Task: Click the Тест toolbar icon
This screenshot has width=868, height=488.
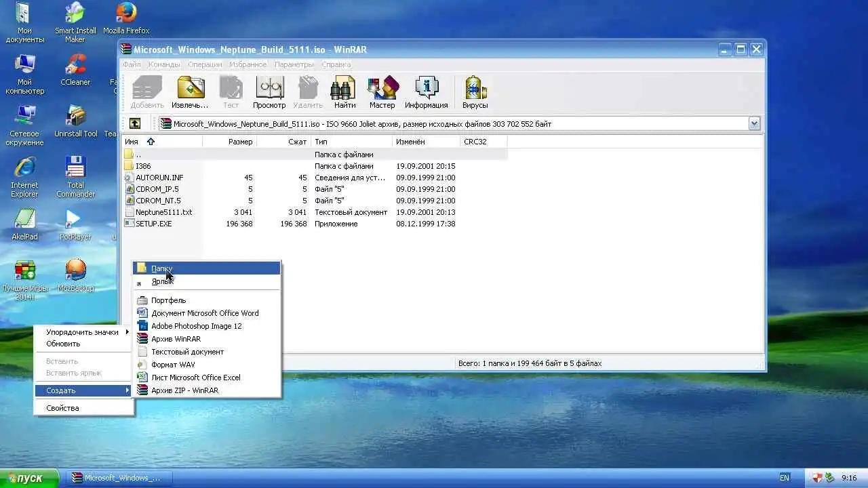Action: pos(231,92)
